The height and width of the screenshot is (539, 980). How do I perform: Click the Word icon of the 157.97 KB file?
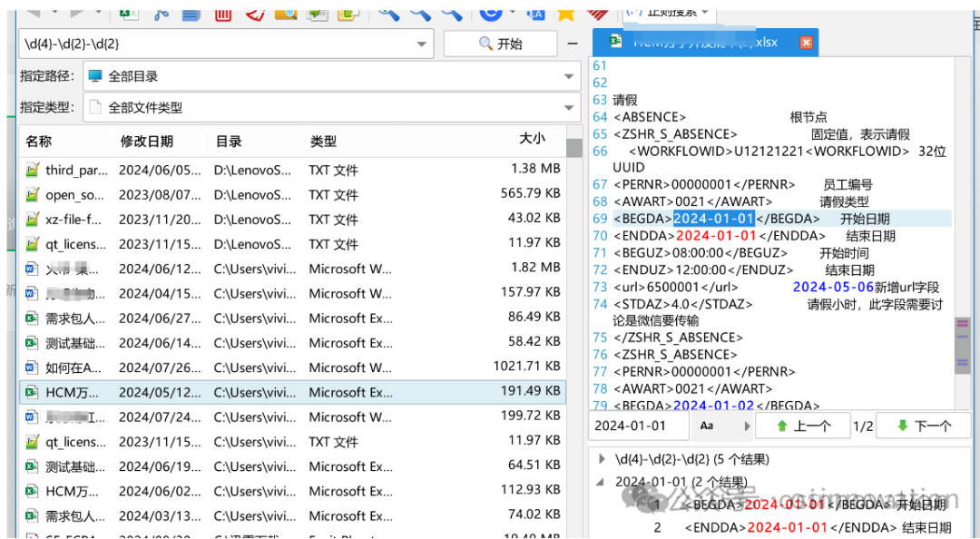[x=32, y=293]
